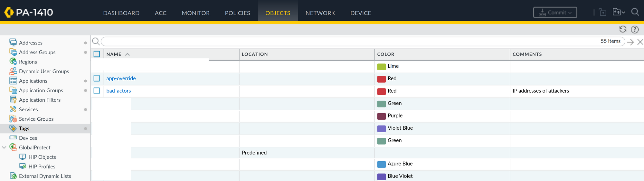Image resolution: width=644 pixels, height=181 pixels.
Task: Toggle the select-all checkbox in the header
Action: point(97,54)
